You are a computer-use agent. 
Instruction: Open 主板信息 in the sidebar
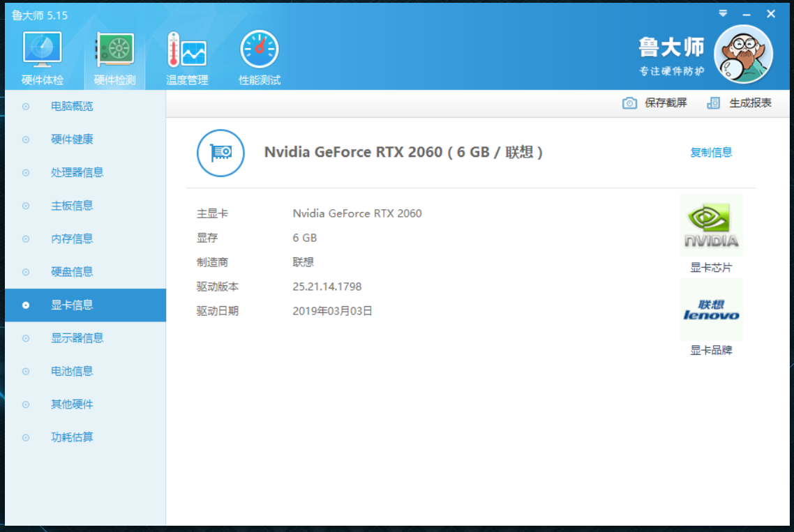86,206
